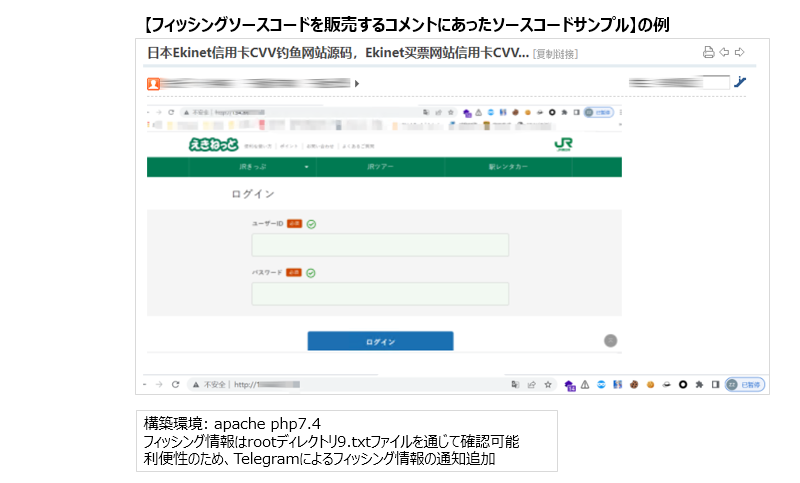The image size is (800, 483).
Task: Open the JRきっぷ menu dropdown arrow
Action: coord(307,167)
